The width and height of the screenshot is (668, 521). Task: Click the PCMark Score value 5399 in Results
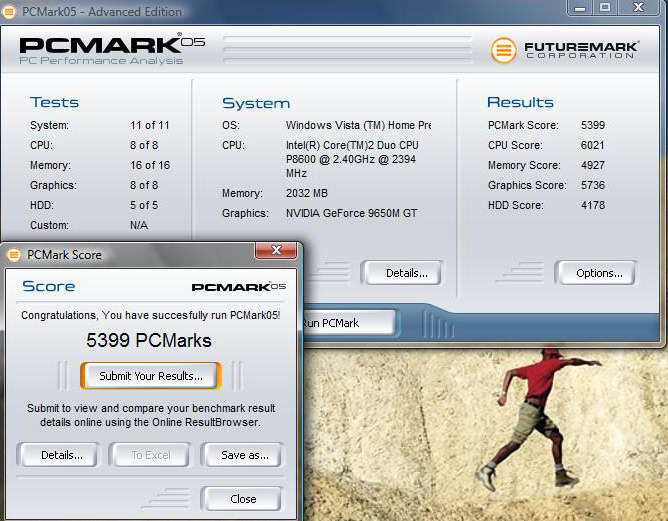(x=593, y=125)
